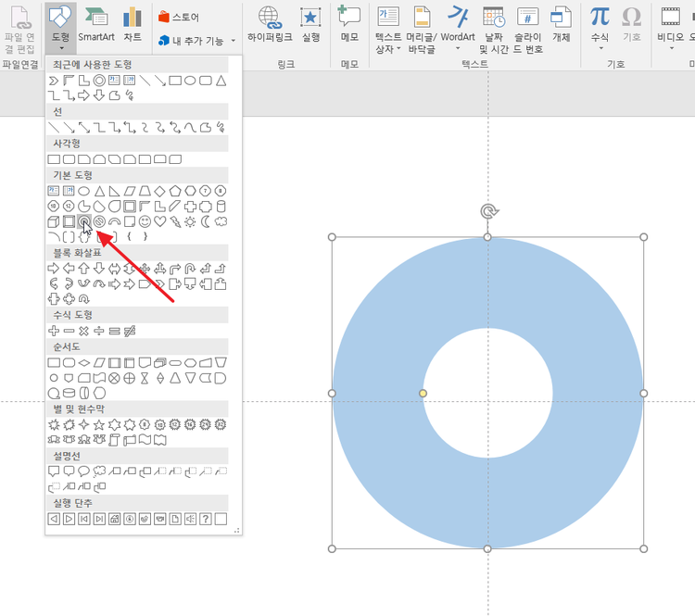695x616 pixels.
Task: Pick the Document action button
Action: coord(175,519)
